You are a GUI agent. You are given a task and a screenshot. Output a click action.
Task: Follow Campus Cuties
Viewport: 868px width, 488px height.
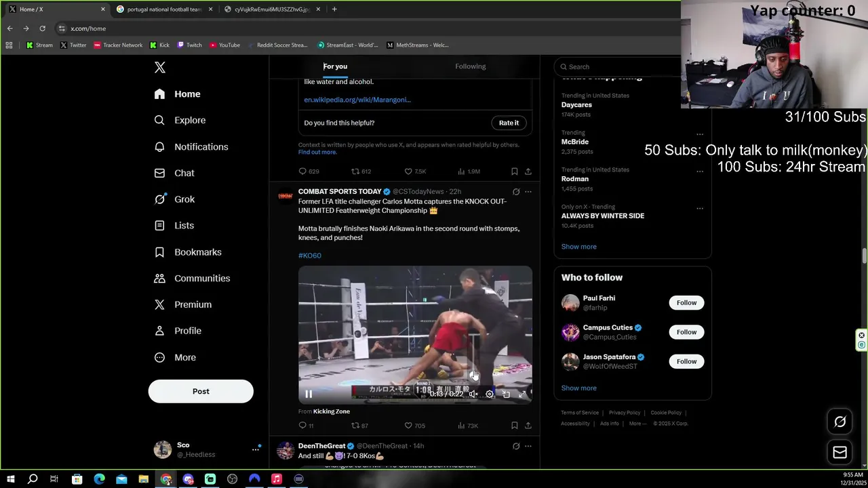coord(686,332)
